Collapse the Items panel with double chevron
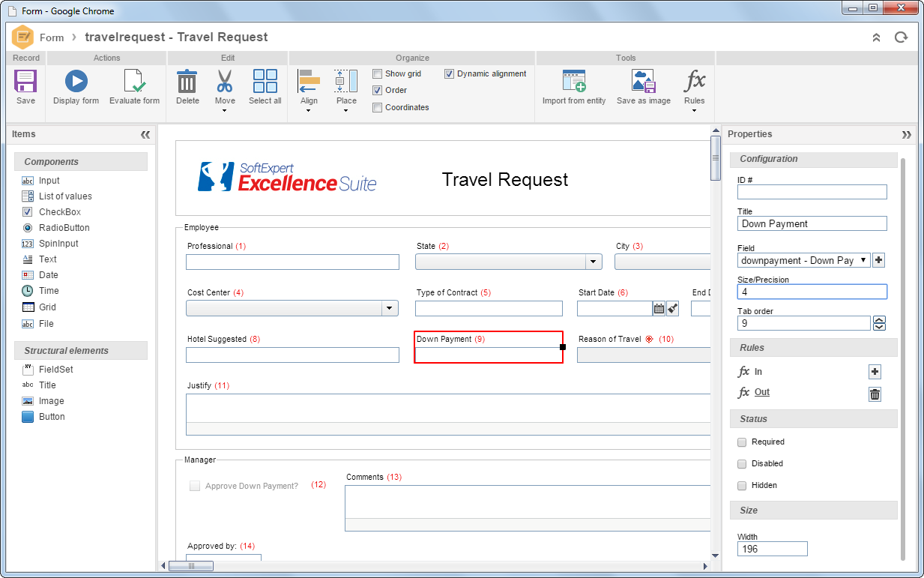924x578 pixels. (x=145, y=135)
